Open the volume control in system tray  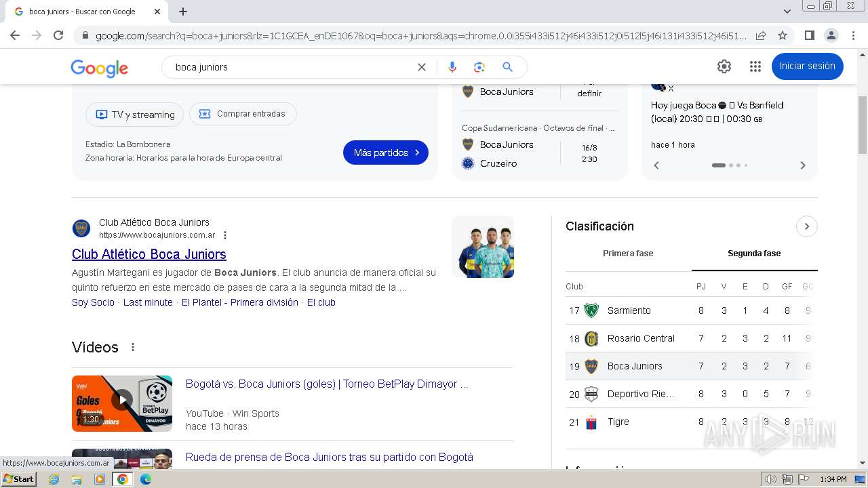(770, 479)
